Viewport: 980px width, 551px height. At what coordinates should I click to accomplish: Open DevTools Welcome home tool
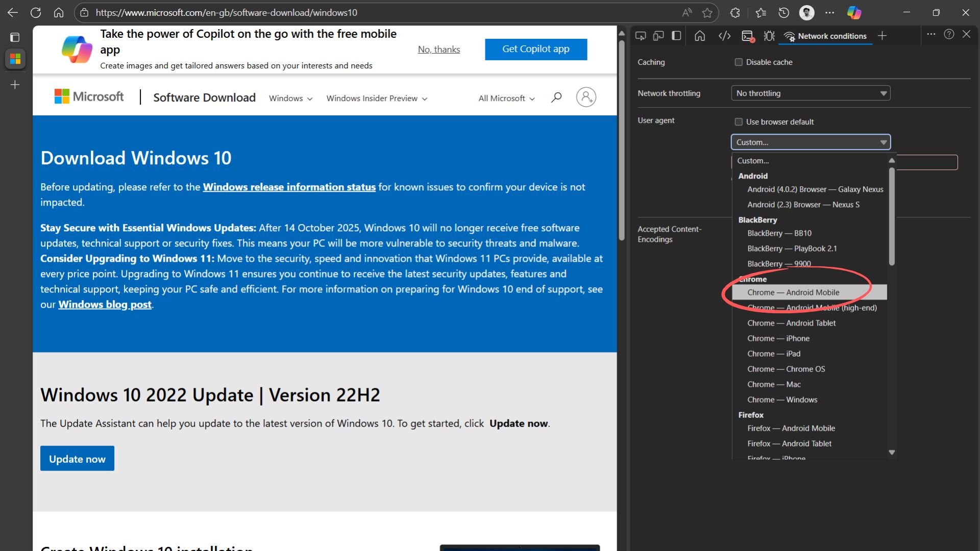tap(700, 36)
